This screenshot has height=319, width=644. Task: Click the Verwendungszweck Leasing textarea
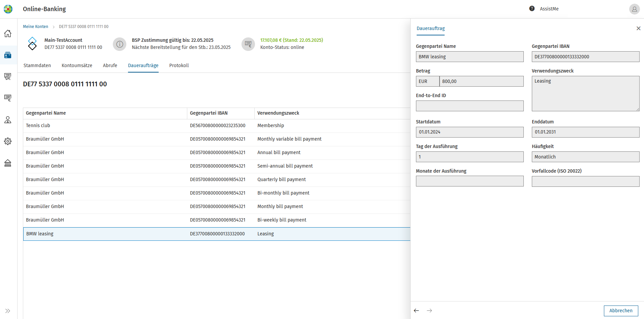click(585, 93)
